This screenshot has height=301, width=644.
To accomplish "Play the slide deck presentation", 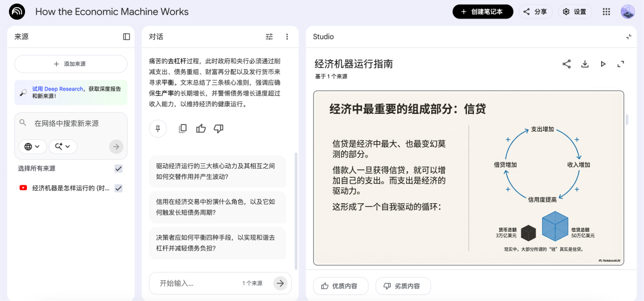I will point(603,64).
